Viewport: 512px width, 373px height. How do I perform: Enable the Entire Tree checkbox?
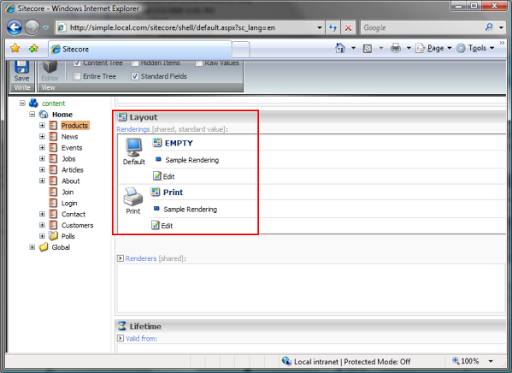click(x=77, y=76)
